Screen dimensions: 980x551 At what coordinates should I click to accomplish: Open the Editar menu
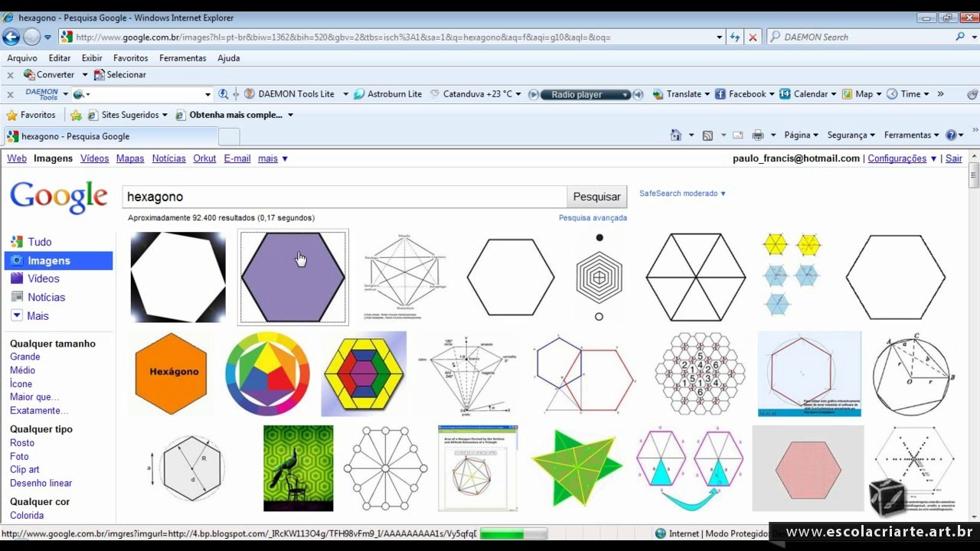60,58
